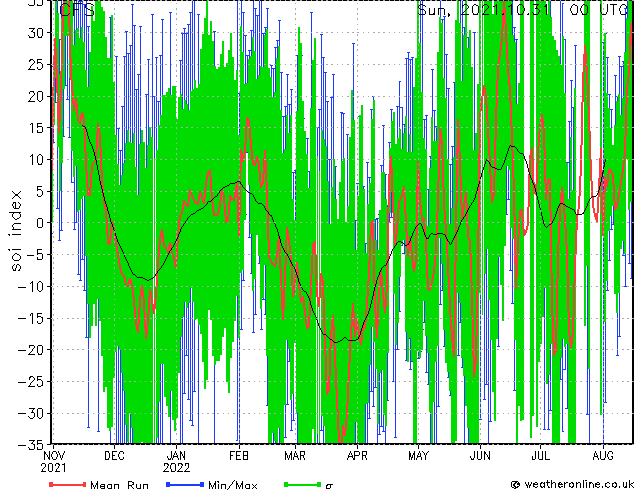
Task: Click the 20 y-axis tick label
Action: (x=35, y=96)
